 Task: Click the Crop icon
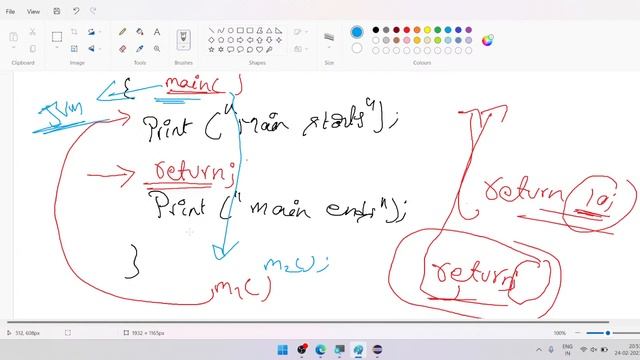coord(74,32)
